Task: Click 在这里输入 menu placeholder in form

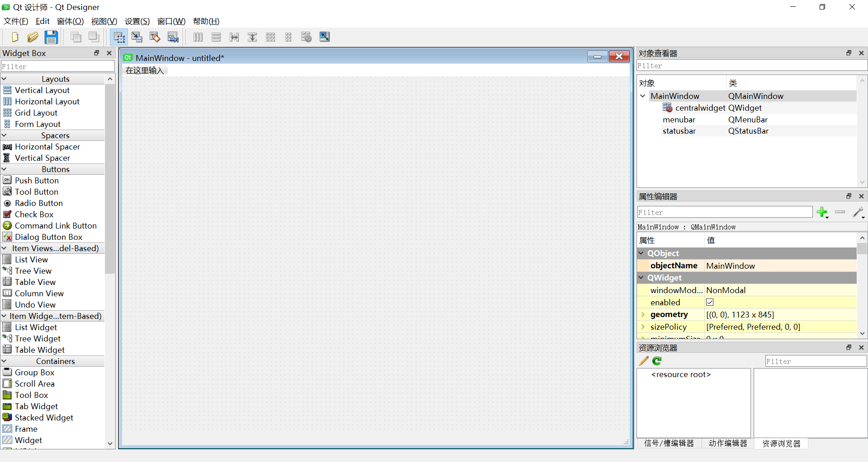Action: [145, 70]
